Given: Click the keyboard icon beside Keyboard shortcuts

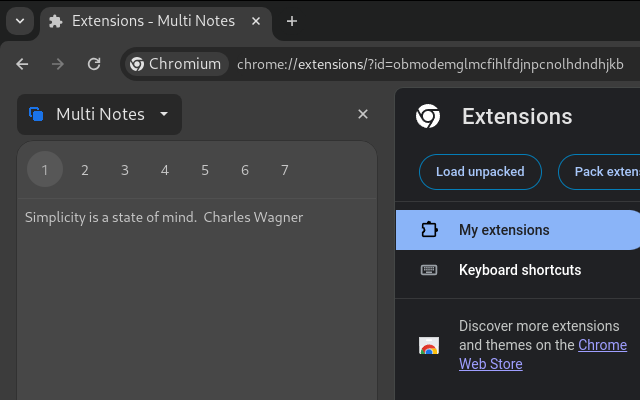Looking at the screenshot, I should pyautogui.click(x=429, y=270).
